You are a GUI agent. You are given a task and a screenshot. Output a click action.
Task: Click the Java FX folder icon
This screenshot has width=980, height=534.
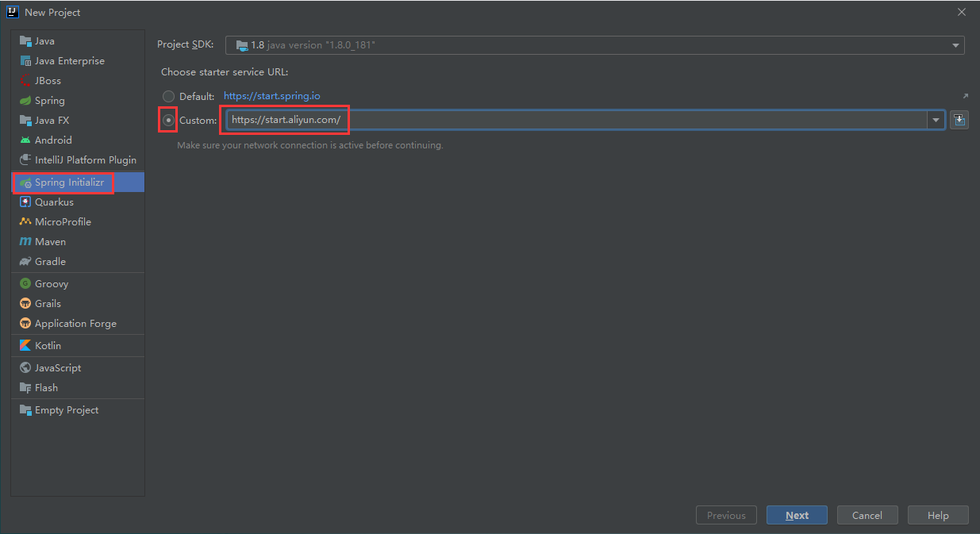[x=25, y=121]
